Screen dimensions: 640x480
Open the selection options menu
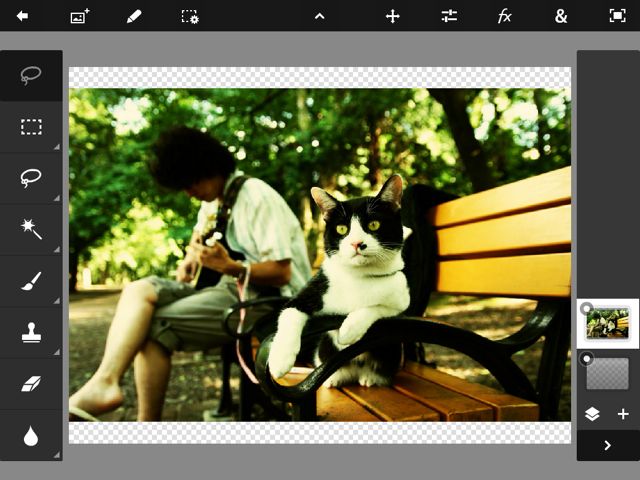(x=190, y=16)
